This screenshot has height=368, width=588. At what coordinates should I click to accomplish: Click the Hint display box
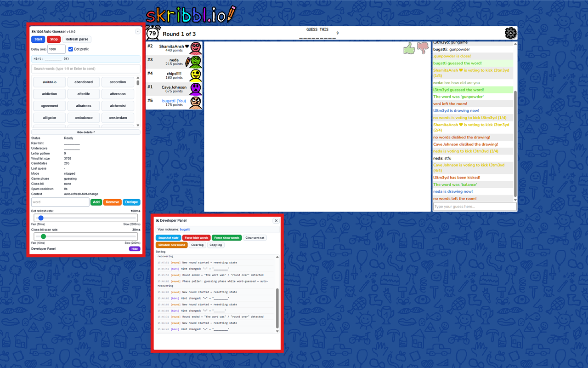coord(86,59)
